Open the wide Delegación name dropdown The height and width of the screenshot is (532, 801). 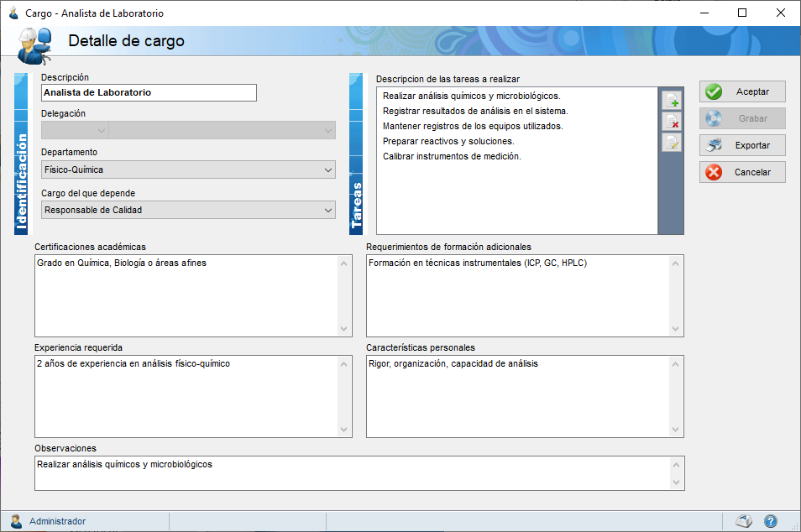pyautogui.click(x=222, y=130)
